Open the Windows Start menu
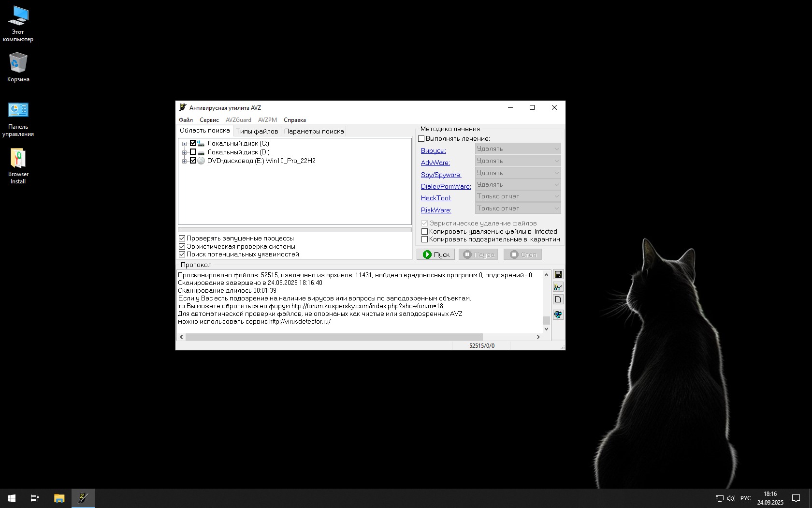Screen dimensions: 812x508 click(x=12, y=498)
